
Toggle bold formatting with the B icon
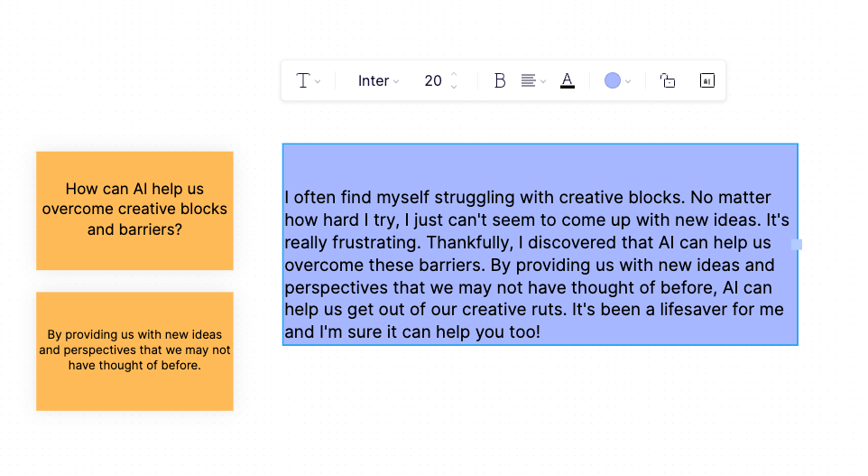[499, 81]
